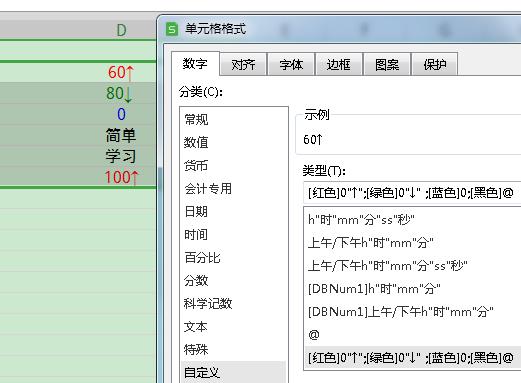Select format 上午/下午h"时"mm"分"
Image resolution: width=521 pixels, height=383 pixels.
click(x=413, y=243)
